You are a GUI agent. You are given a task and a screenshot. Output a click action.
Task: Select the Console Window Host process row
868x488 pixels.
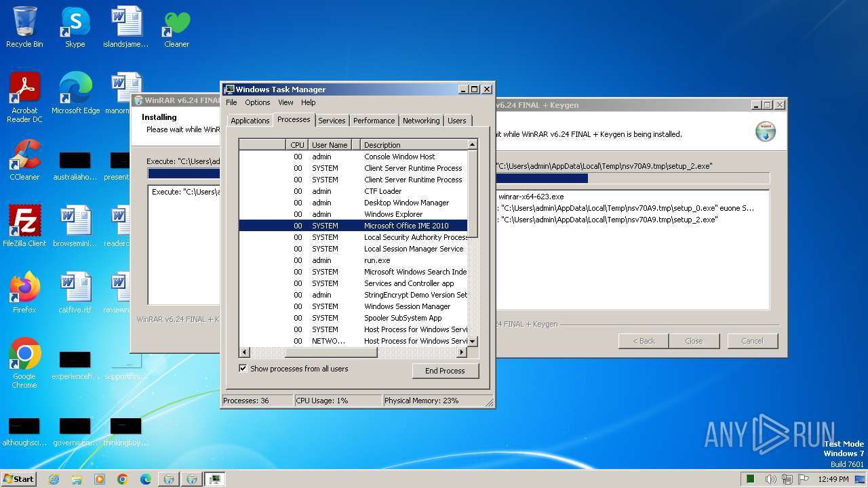(353, 157)
